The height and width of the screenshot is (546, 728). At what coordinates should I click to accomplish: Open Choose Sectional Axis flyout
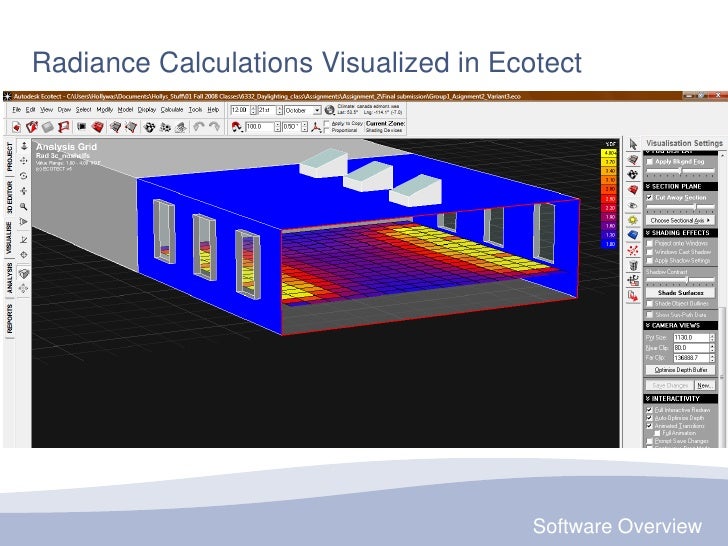coord(680,220)
